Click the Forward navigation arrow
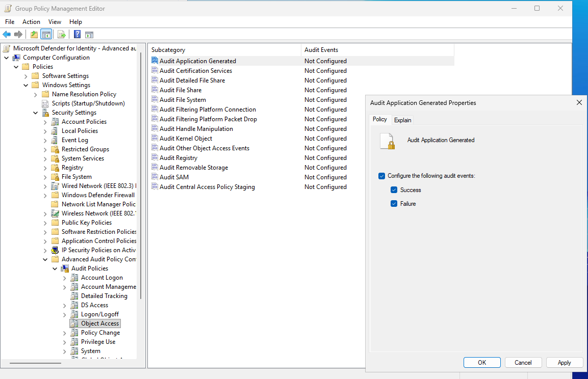 pyautogui.click(x=18, y=34)
